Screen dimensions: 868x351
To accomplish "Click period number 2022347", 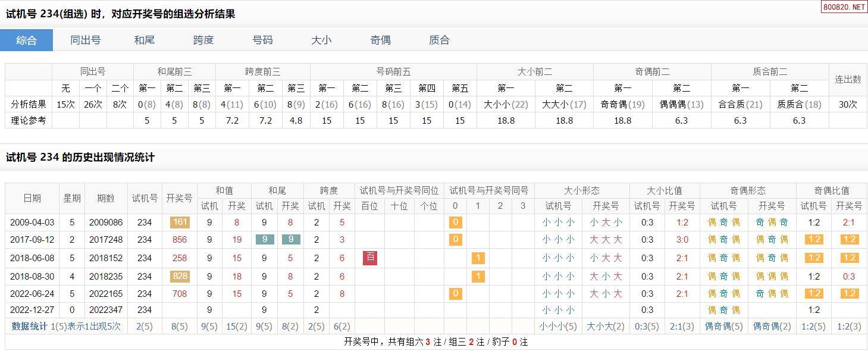I will click(106, 310).
